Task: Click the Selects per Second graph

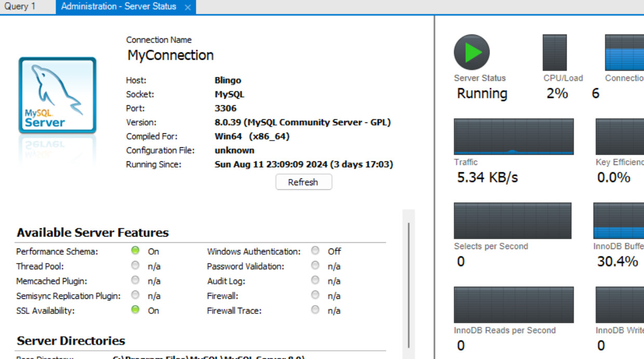Action: tap(513, 220)
